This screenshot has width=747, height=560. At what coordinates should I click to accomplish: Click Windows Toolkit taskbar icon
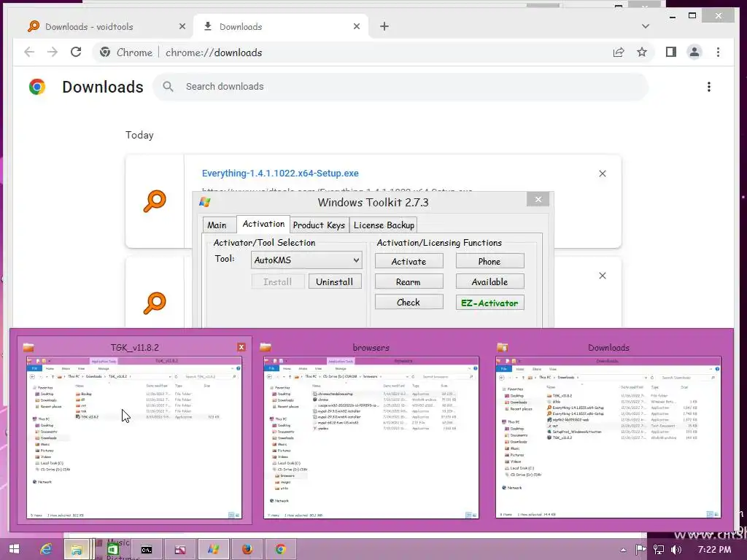pyautogui.click(x=213, y=549)
